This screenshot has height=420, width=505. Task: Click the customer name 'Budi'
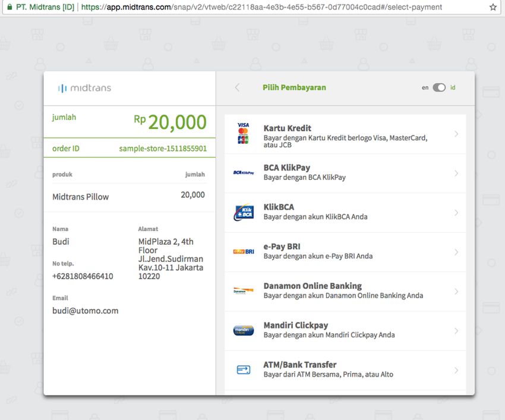point(61,242)
